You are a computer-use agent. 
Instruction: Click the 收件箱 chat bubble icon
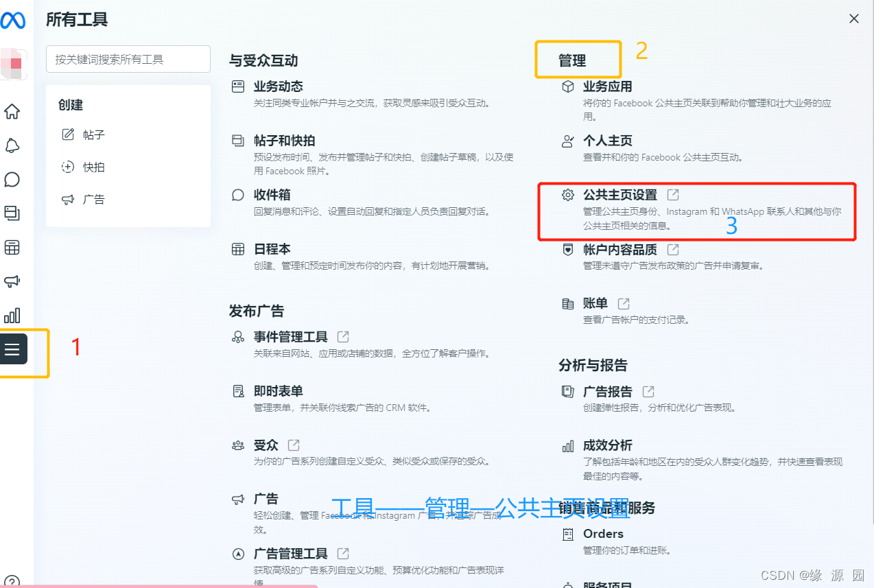point(238,195)
